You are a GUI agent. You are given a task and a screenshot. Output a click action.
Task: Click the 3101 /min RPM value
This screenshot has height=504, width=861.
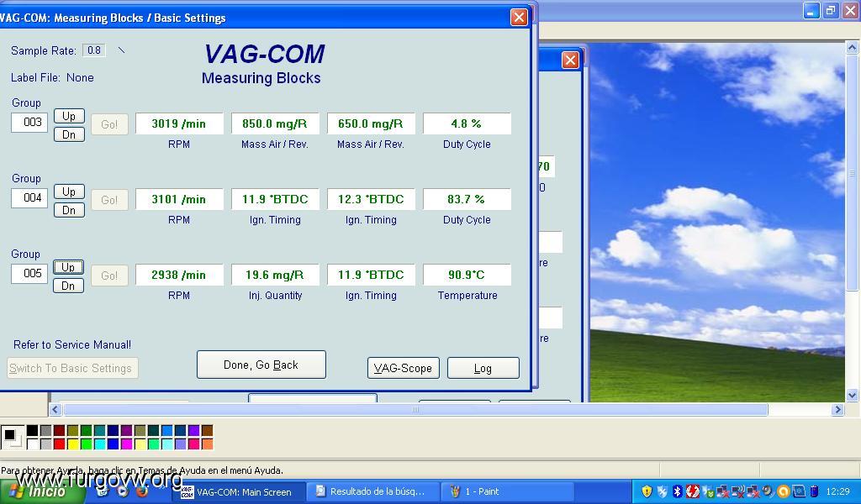click(x=180, y=200)
